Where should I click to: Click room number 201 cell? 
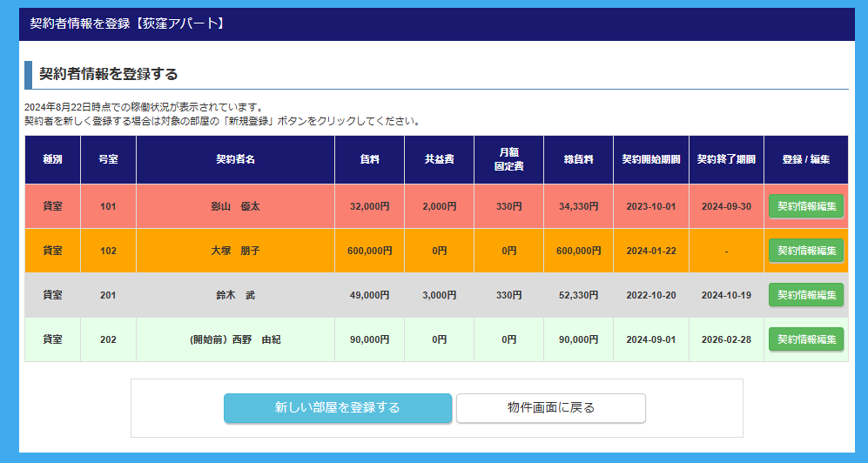coord(108,295)
